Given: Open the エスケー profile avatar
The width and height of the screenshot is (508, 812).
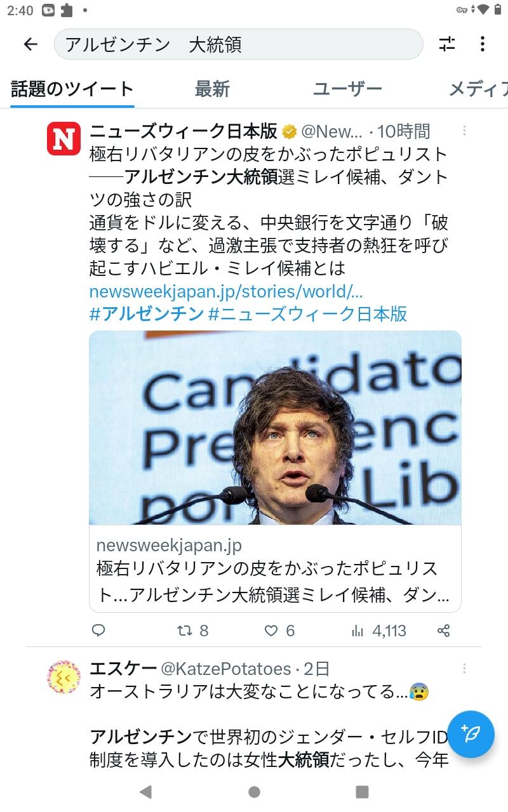Looking at the screenshot, I should (64, 677).
